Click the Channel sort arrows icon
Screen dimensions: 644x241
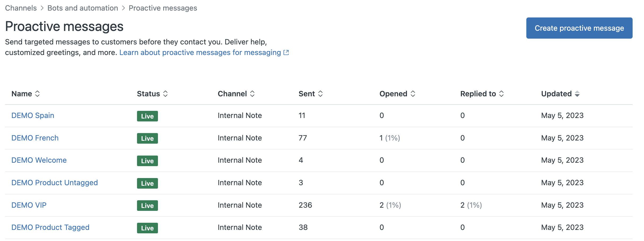pos(252,94)
